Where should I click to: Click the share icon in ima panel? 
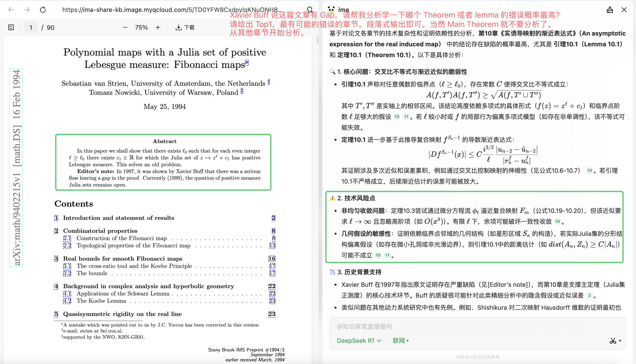(x=610, y=10)
